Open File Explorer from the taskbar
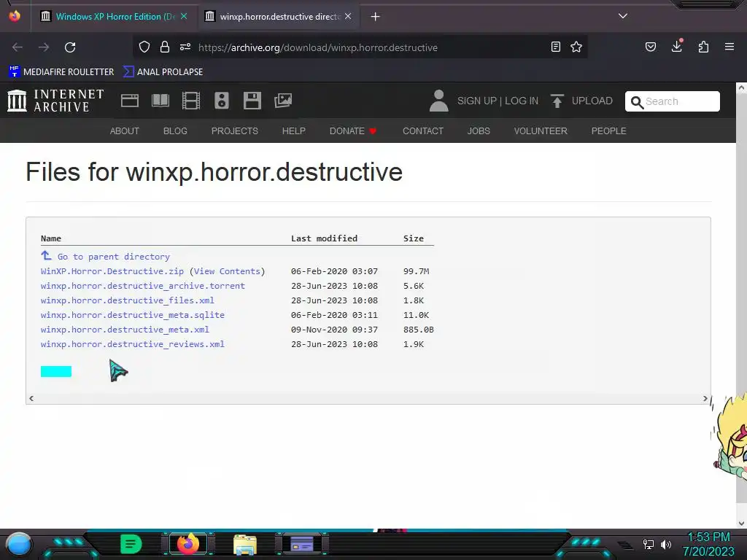Viewport: 747px width, 560px height. (245, 544)
